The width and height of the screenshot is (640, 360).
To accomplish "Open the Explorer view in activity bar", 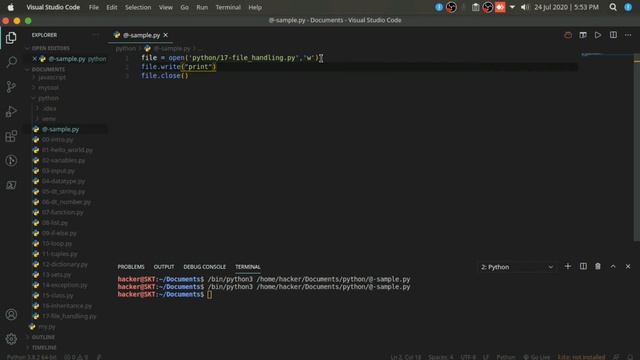I will click(11, 38).
